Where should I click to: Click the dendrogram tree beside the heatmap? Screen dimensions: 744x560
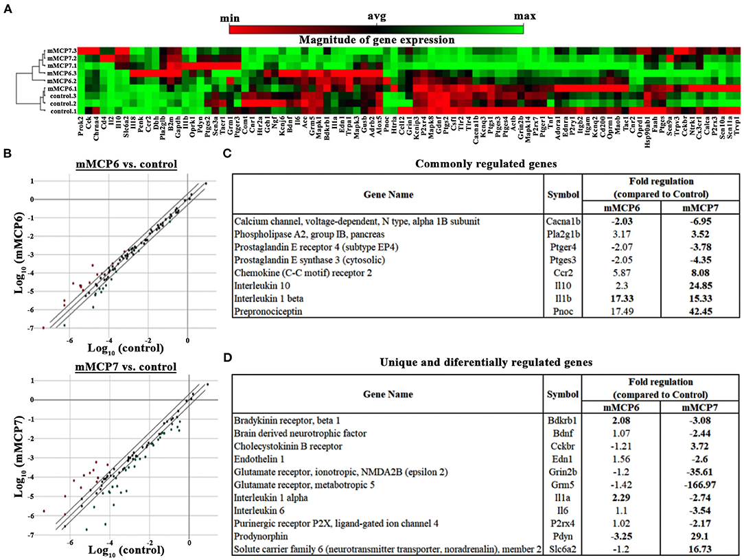(x=31, y=81)
